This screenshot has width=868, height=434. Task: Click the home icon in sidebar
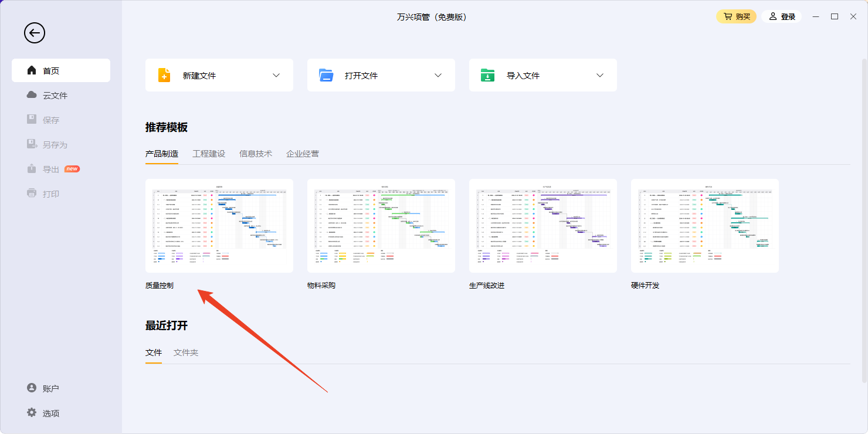[32, 70]
